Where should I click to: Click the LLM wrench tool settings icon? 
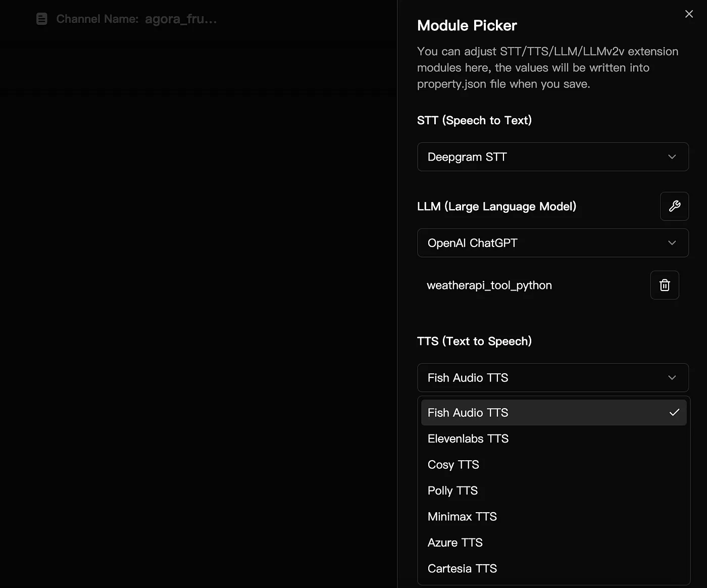674,206
